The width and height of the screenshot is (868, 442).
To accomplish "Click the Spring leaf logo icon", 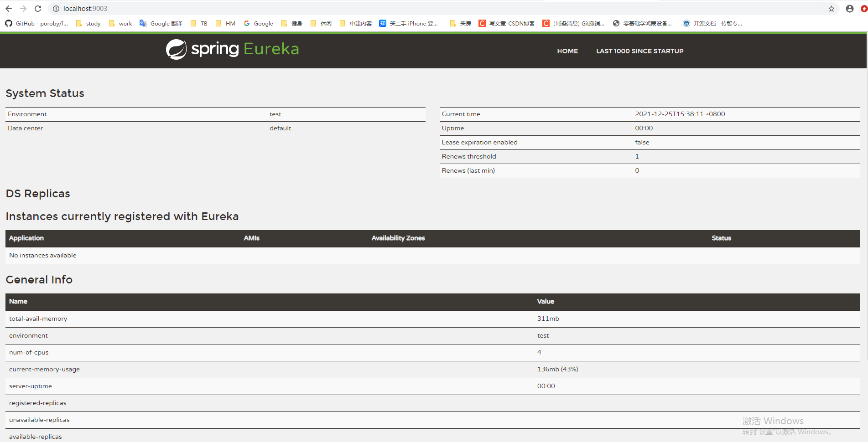I will (176, 49).
